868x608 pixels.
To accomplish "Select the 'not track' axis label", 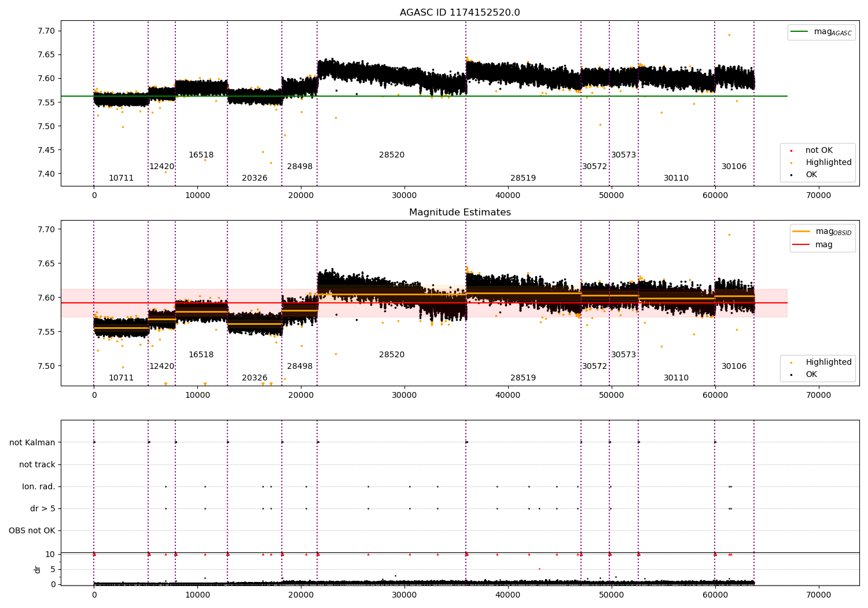I will tap(37, 464).
